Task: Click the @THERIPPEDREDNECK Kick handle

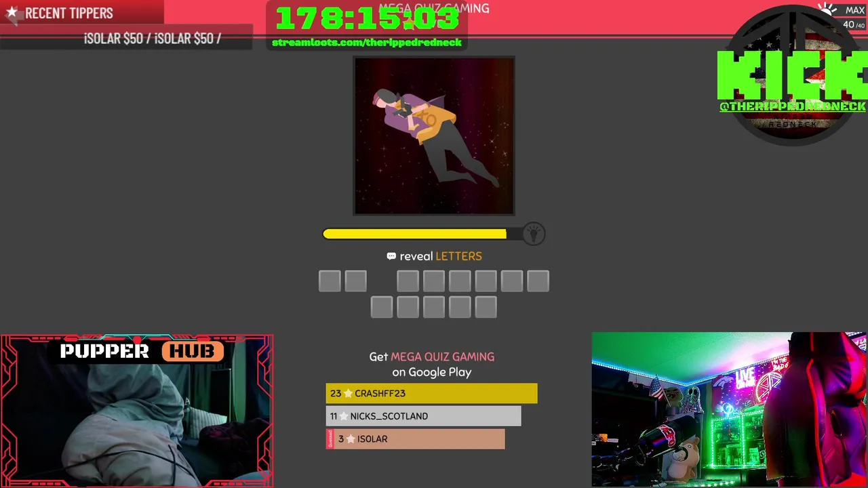Action: (793, 106)
